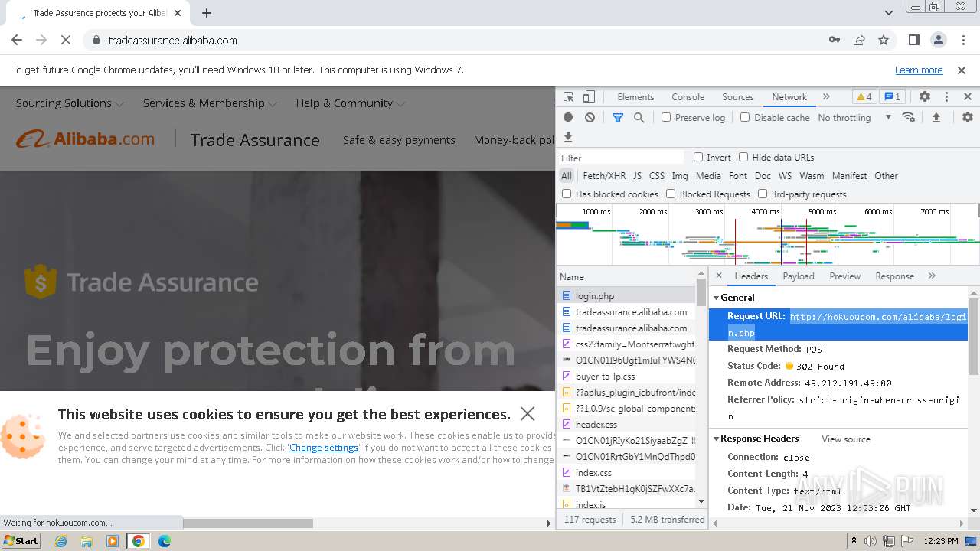Filter requests by Fetch/XHR
The image size is (980, 551).
[604, 176]
